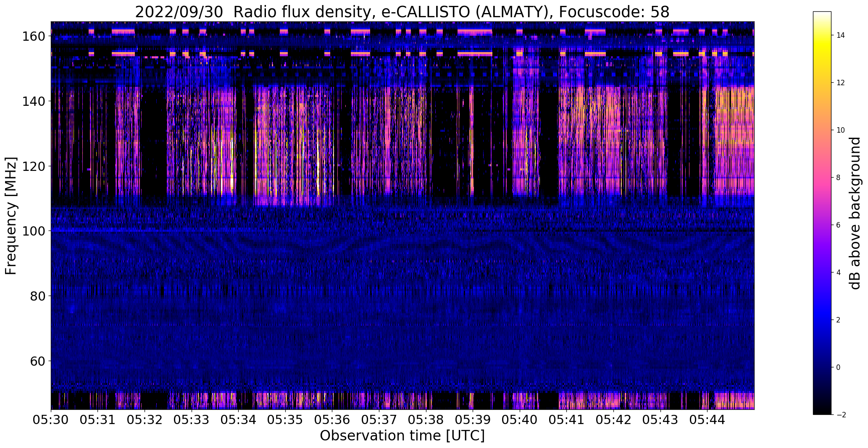
Task: Click the 05:40 time tick label
Action: tap(520, 420)
